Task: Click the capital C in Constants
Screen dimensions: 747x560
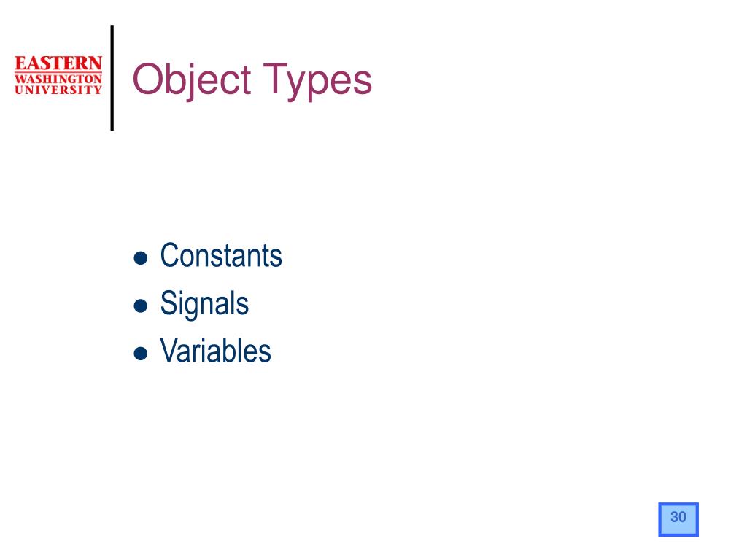Action: pyautogui.click(x=169, y=256)
